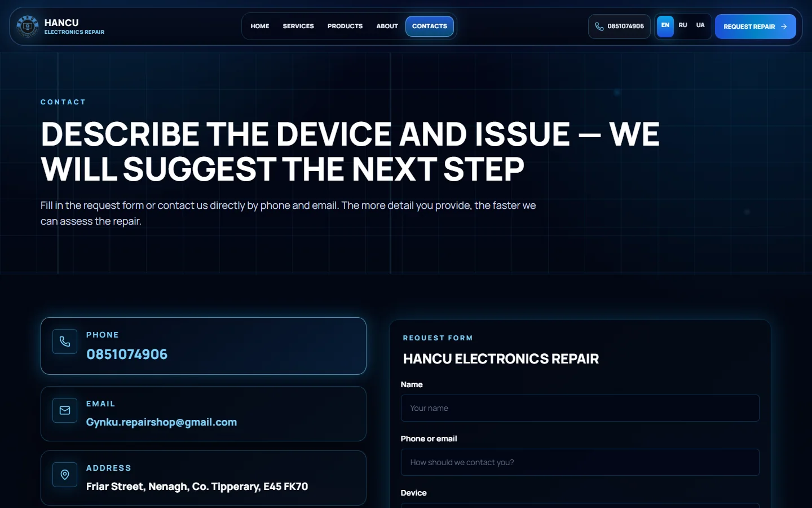The image size is (812, 508).
Task: Click the envelope icon in Email card
Action: [x=65, y=410]
